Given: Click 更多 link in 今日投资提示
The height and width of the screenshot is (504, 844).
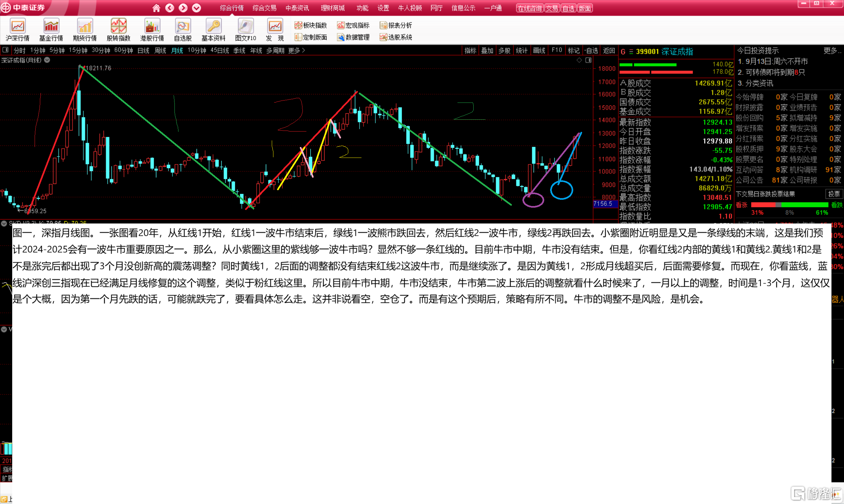Looking at the screenshot, I should click(x=832, y=51).
